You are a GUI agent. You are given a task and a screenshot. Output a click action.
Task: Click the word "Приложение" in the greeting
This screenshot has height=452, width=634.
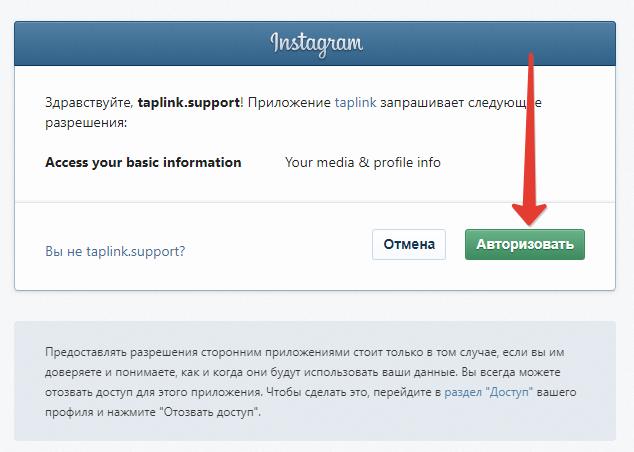289,102
